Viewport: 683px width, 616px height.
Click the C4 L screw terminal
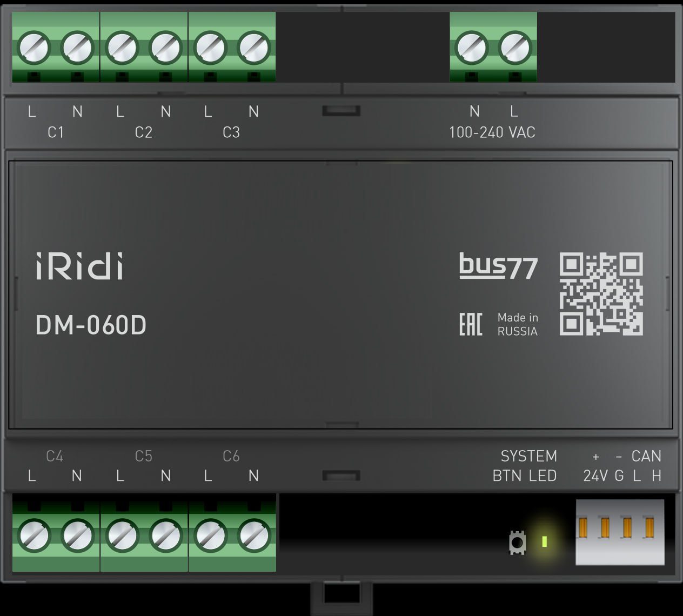[x=34, y=535]
